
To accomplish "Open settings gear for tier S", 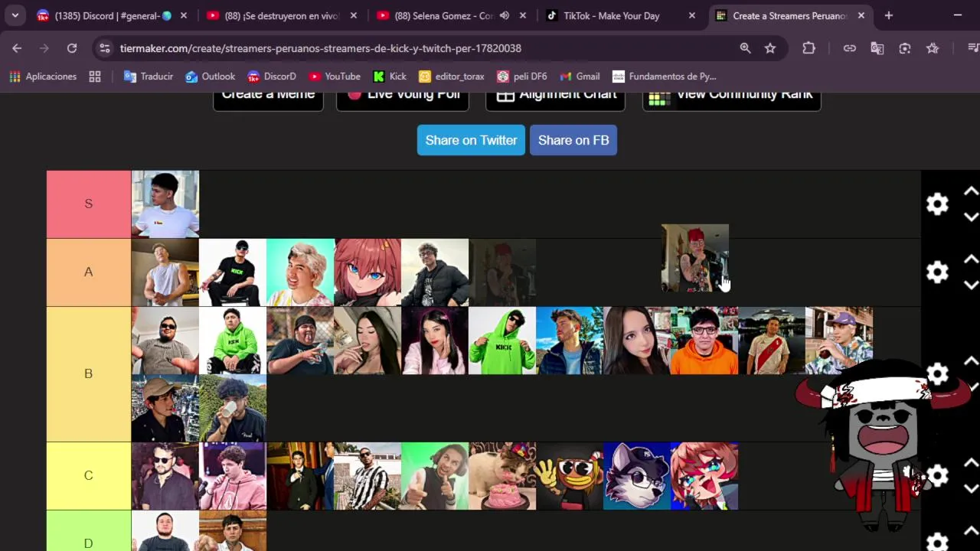I will click(937, 204).
